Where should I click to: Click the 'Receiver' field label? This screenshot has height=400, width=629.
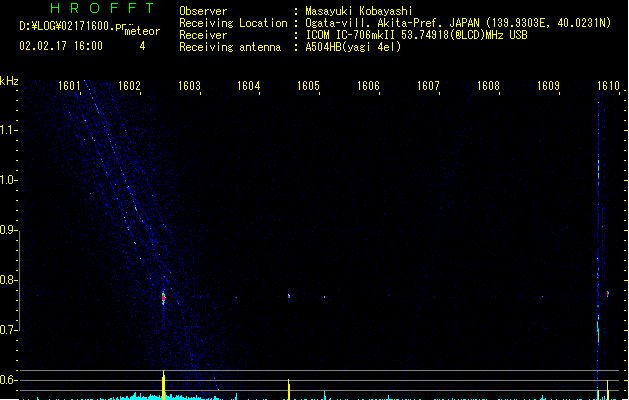[203, 35]
